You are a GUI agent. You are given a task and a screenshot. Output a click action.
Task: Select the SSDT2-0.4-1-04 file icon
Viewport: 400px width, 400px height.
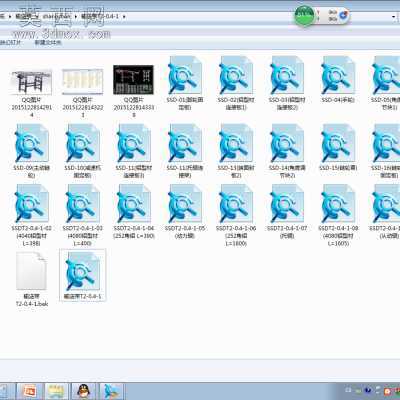pos(133,204)
